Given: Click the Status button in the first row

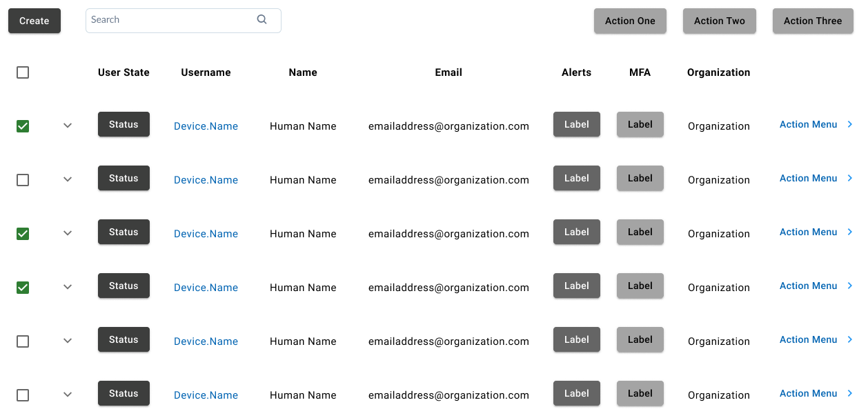Looking at the screenshot, I should [x=124, y=124].
